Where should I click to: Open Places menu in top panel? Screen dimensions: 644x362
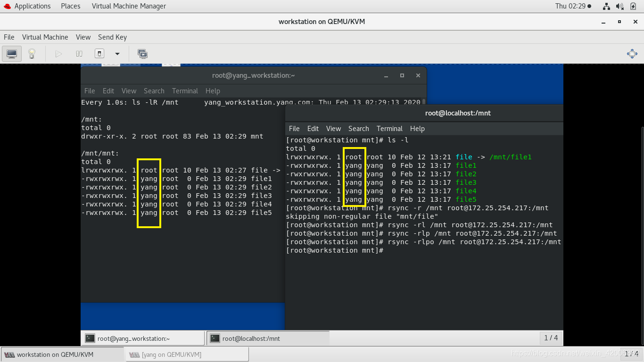point(71,6)
